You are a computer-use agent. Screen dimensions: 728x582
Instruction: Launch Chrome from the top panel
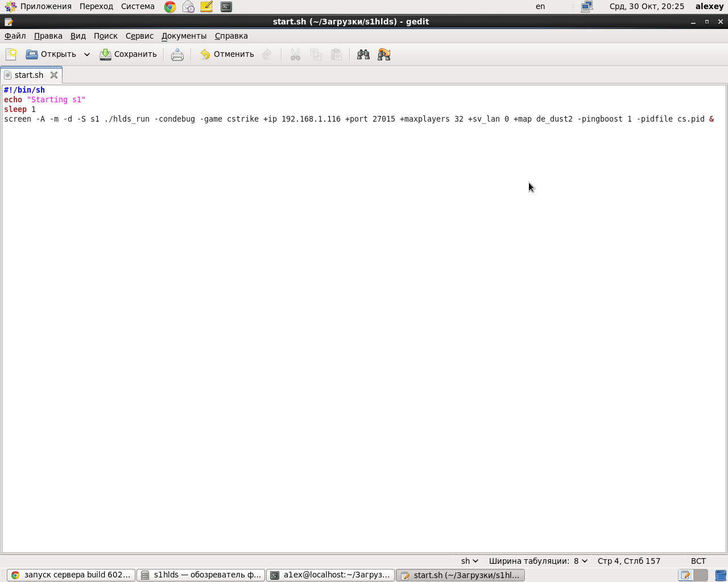(170, 7)
